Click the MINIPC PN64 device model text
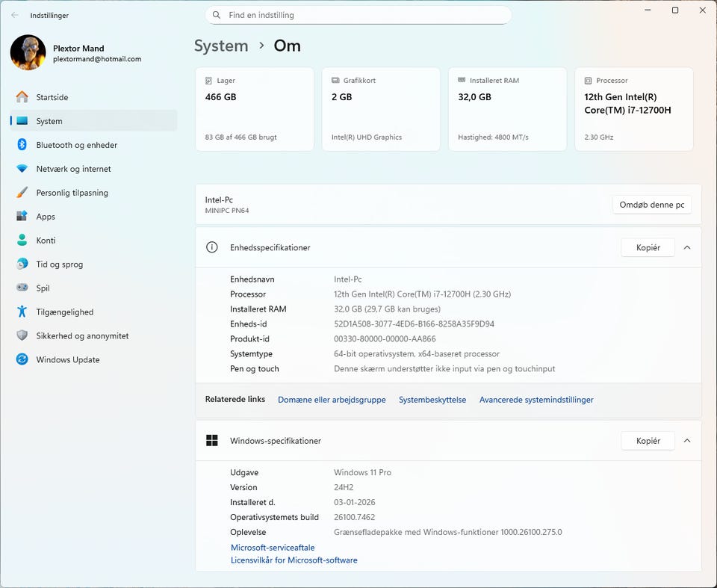The height and width of the screenshot is (588, 717). (227, 211)
